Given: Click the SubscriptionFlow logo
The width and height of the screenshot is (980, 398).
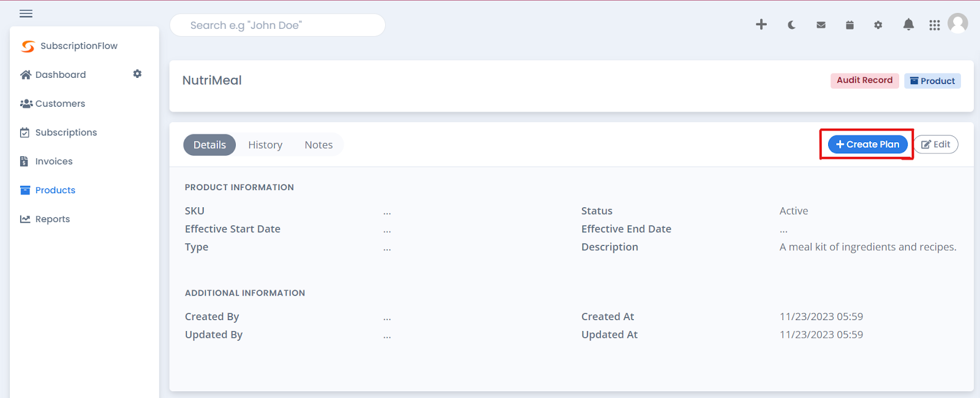Looking at the screenshot, I should [x=28, y=46].
